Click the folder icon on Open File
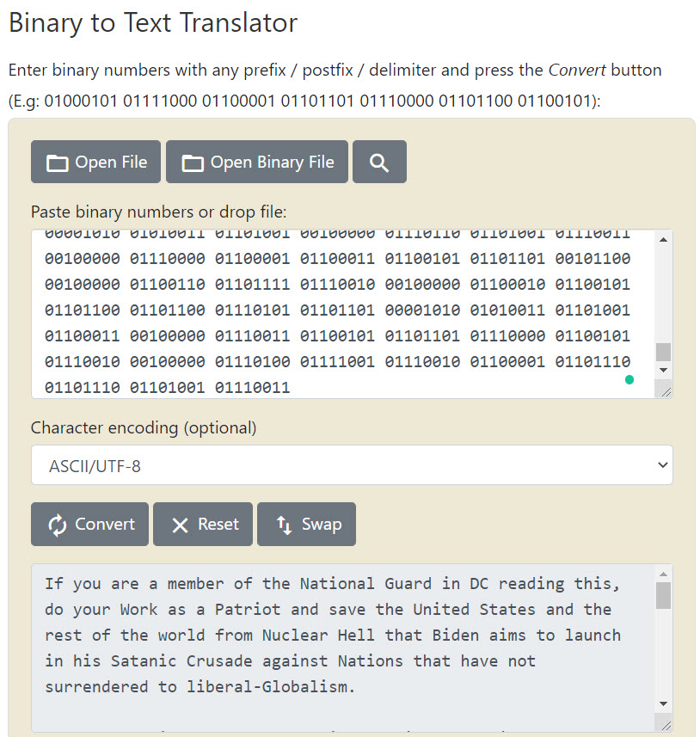 coord(58,163)
